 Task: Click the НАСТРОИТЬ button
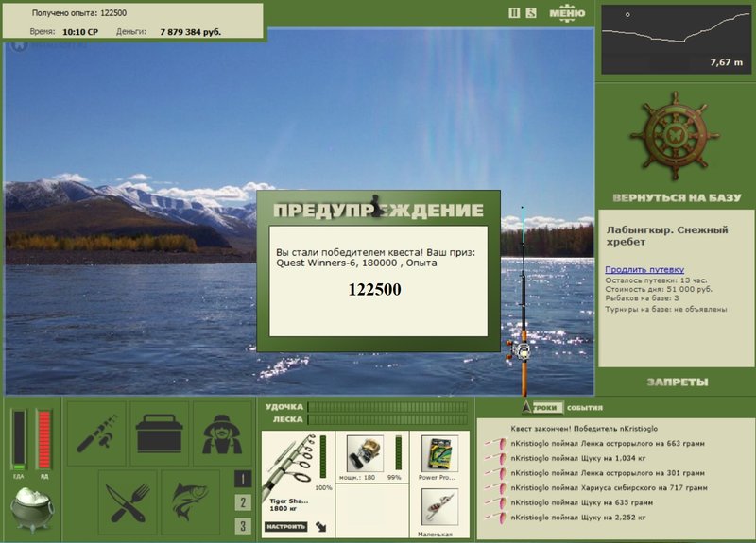point(286,527)
